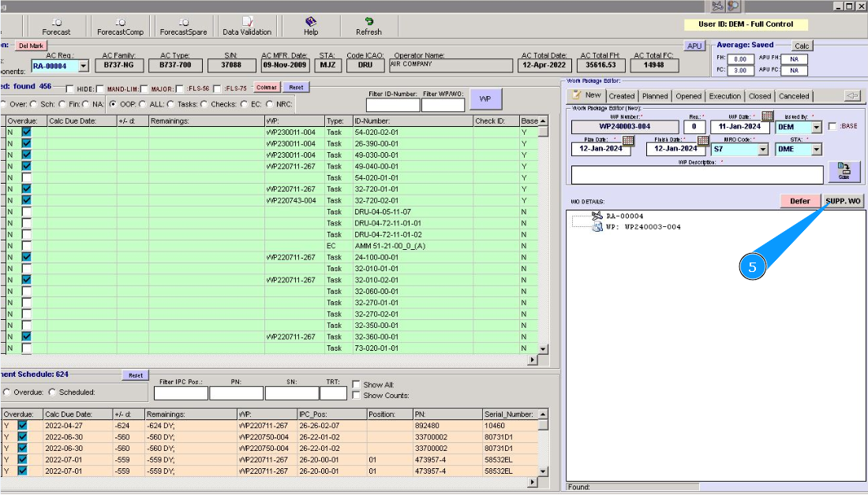Viewport: 868px width, 499px height.
Task: Open the MRO Code S7 dropdown
Action: pyautogui.click(x=761, y=149)
